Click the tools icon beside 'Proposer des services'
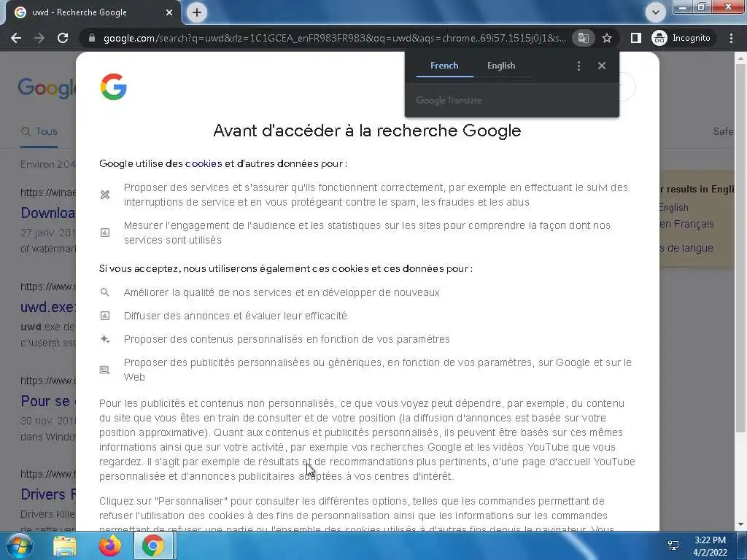The width and height of the screenshot is (747, 560). tap(105, 195)
